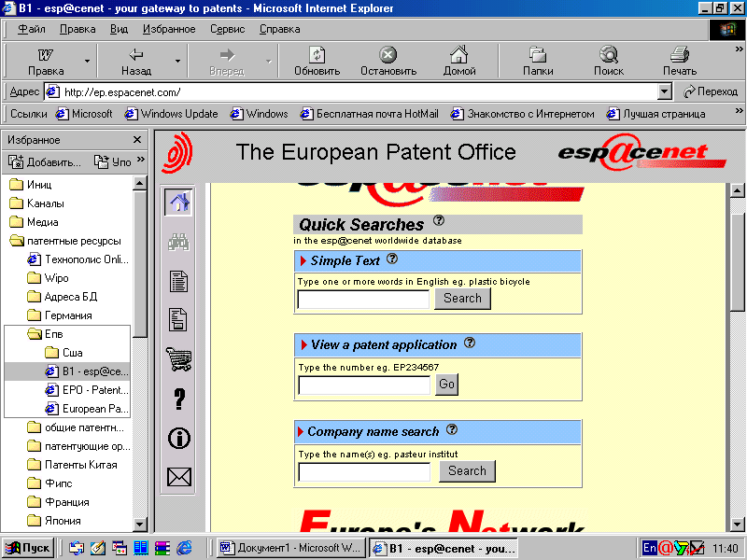Open the EPO - Patent... favorite

(x=87, y=390)
